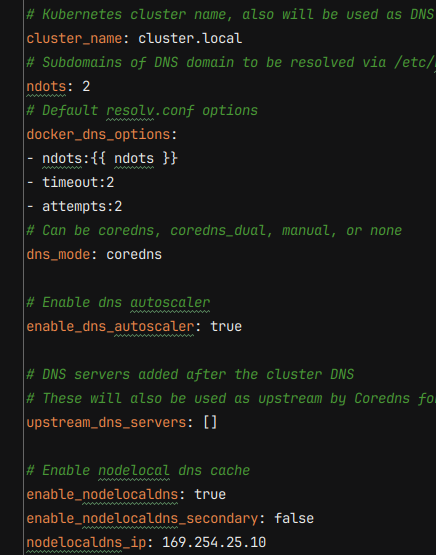Click the enable_dns_autoscaler key
This screenshot has height=555, width=436.
[x=110, y=326]
